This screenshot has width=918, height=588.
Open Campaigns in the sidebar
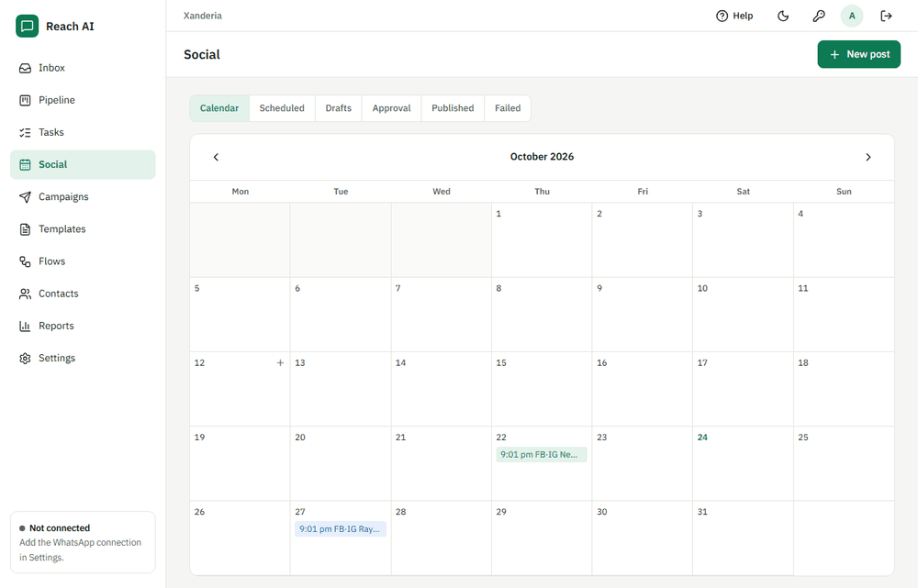[84, 196]
